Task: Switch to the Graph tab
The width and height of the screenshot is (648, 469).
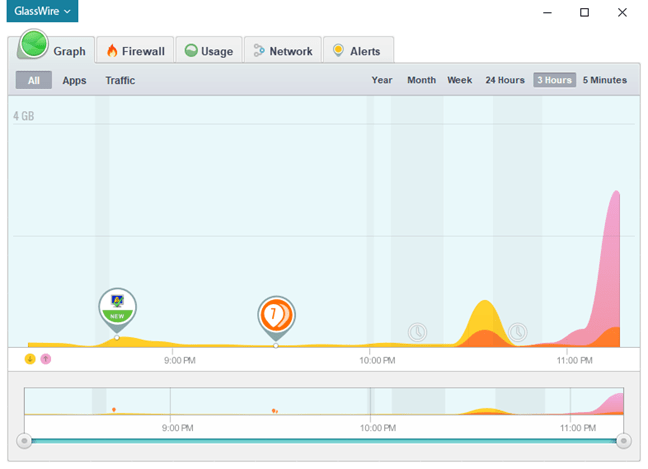Action: pyautogui.click(x=52, y=50)
